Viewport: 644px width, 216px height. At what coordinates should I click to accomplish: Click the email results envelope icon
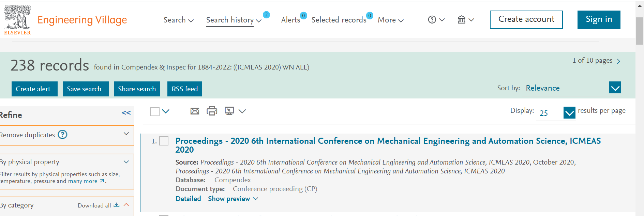click(195, 111)
